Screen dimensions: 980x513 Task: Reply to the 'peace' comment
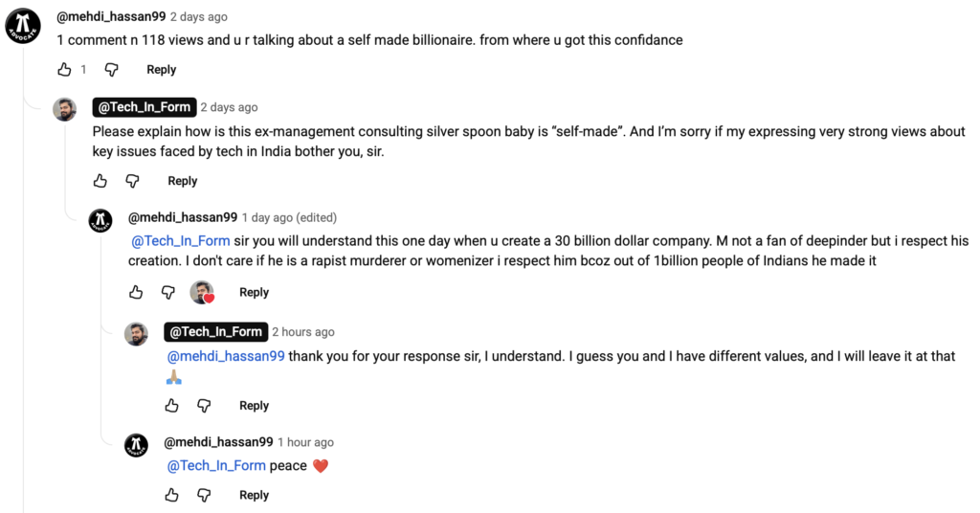(254, 495)
